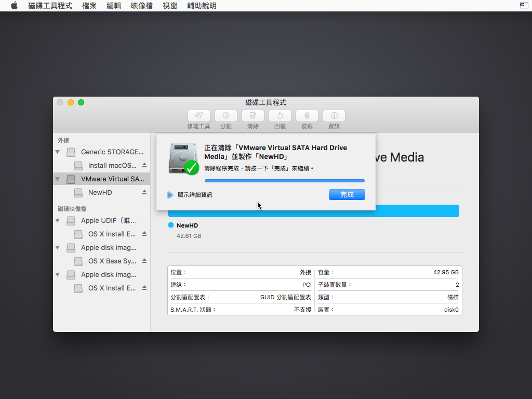Collapse the Apple UDIF image tree
532x399 pixels.
pos(58,220)
